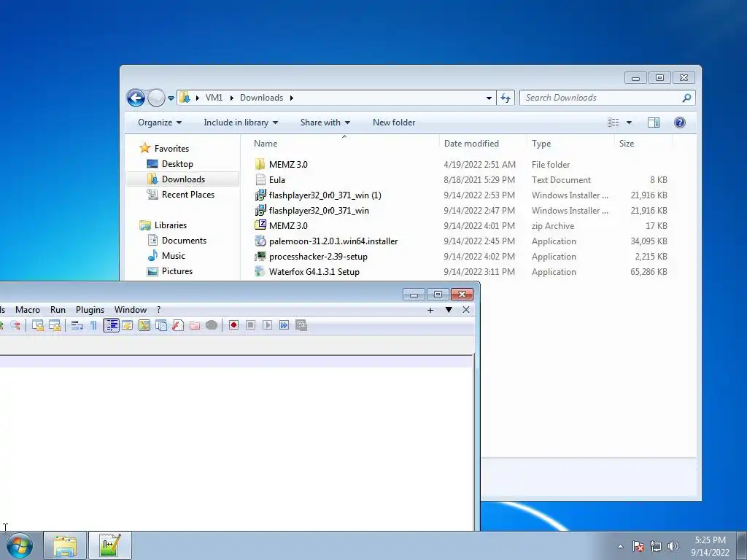Click the Refresh button beside address bar

coord(506,98)
